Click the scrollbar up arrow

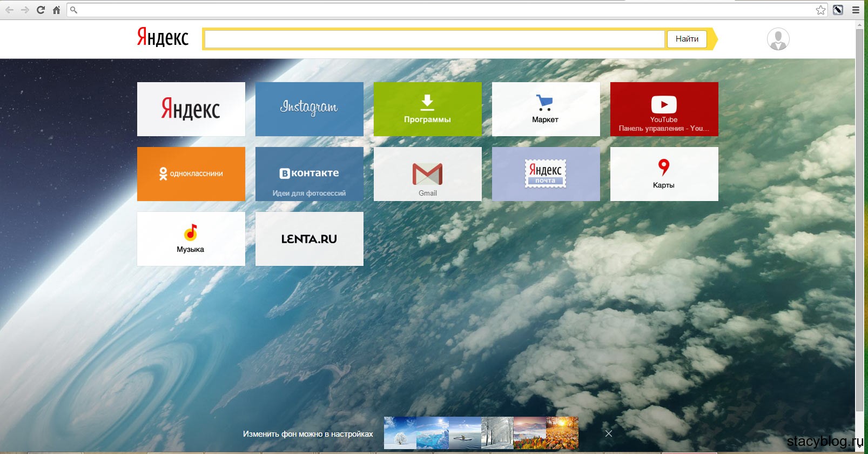(860, 24)
